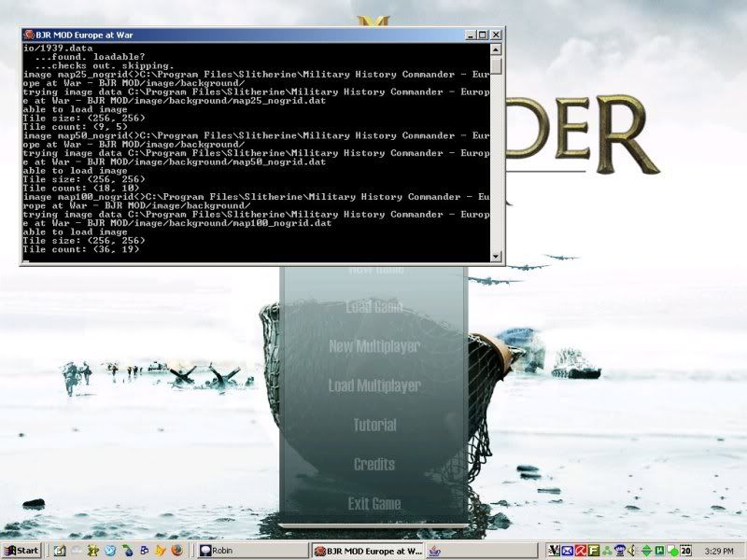Click the console line "...found. loadable?"
The image size is (747, 560).
[x=90, y=57]
